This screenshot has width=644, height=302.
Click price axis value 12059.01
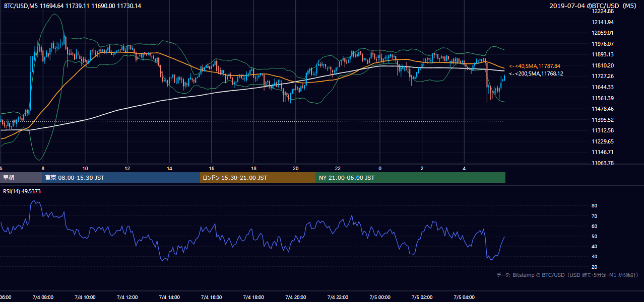tap(603, 33)
